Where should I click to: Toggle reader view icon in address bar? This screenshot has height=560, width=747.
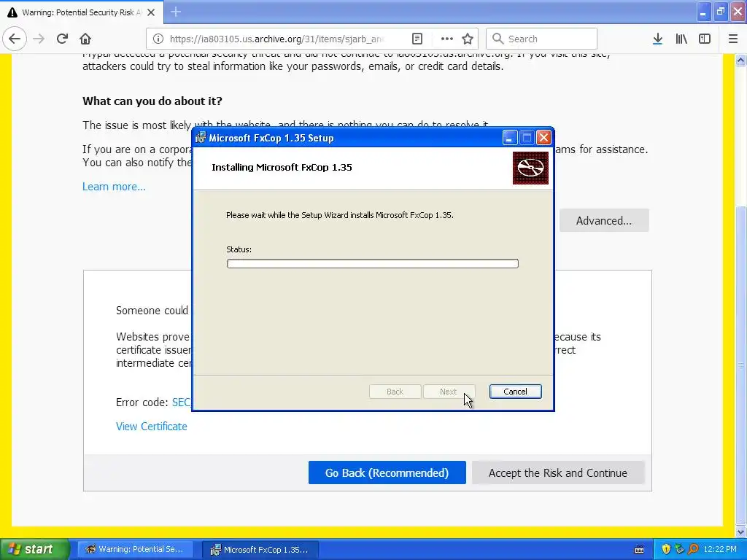click(x=417, y=39)
